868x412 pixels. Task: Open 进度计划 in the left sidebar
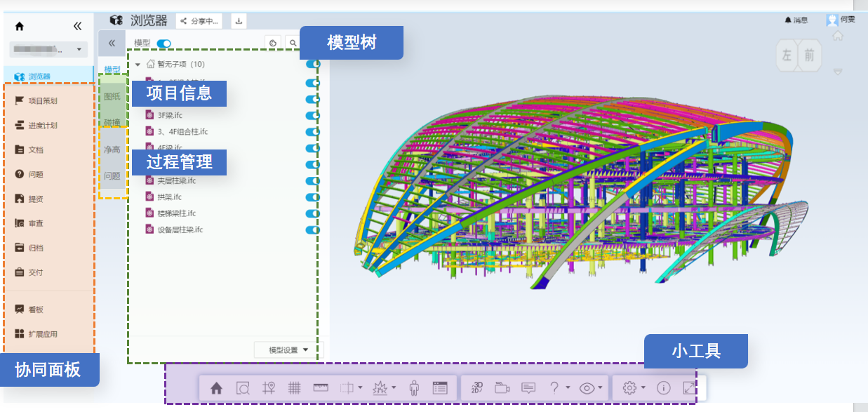(43, 126)
